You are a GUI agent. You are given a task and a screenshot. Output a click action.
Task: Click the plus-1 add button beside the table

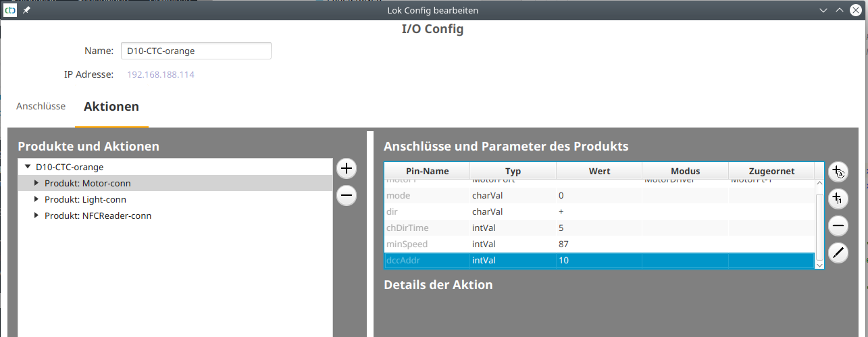pyautogui.click(x=838, y=199)
